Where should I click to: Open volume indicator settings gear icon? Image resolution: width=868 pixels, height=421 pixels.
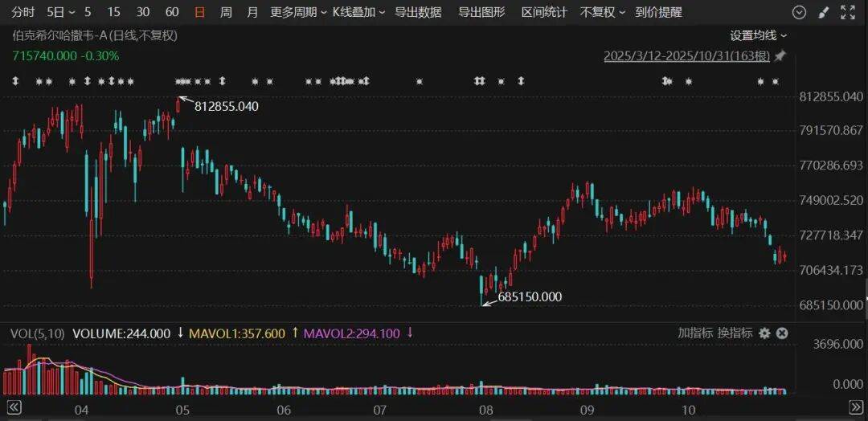764,333
